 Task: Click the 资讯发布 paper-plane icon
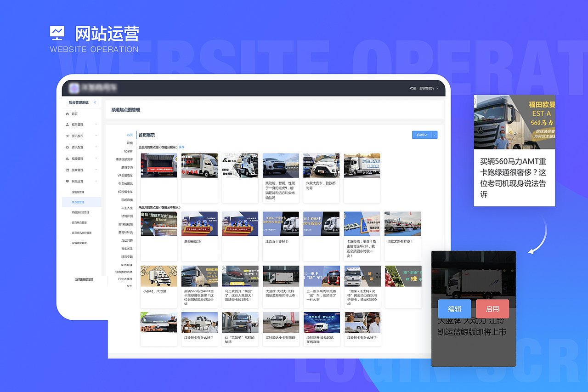click(68, 136)
